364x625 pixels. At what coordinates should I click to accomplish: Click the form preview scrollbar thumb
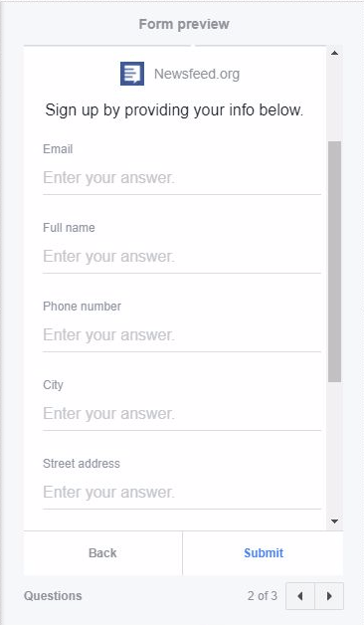pos(334,262)
